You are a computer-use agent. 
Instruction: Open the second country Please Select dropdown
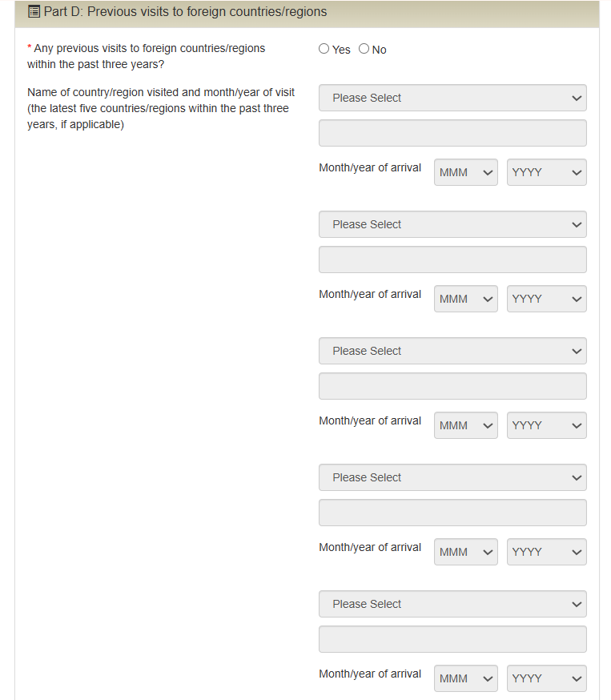coord(452,224)
